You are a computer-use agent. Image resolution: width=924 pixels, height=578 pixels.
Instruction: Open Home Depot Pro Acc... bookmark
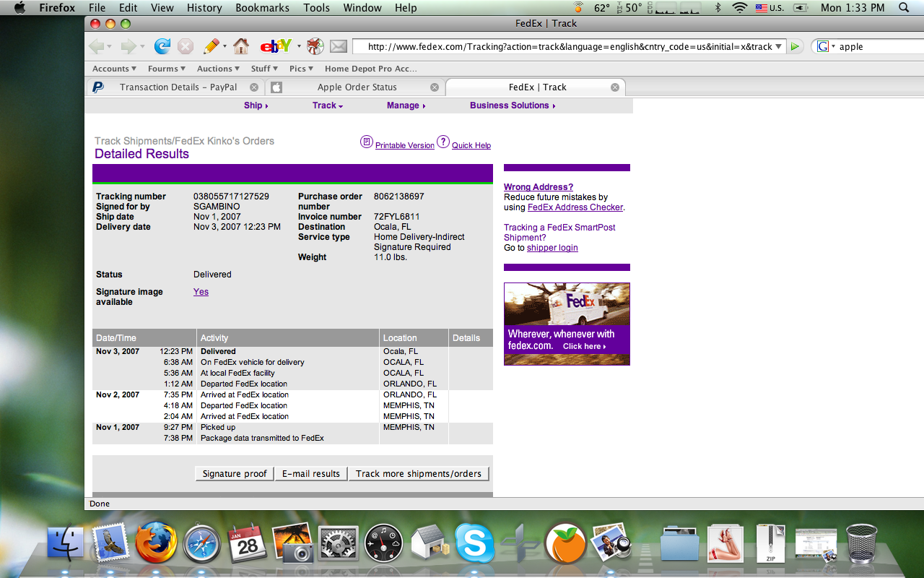[371, 69]
